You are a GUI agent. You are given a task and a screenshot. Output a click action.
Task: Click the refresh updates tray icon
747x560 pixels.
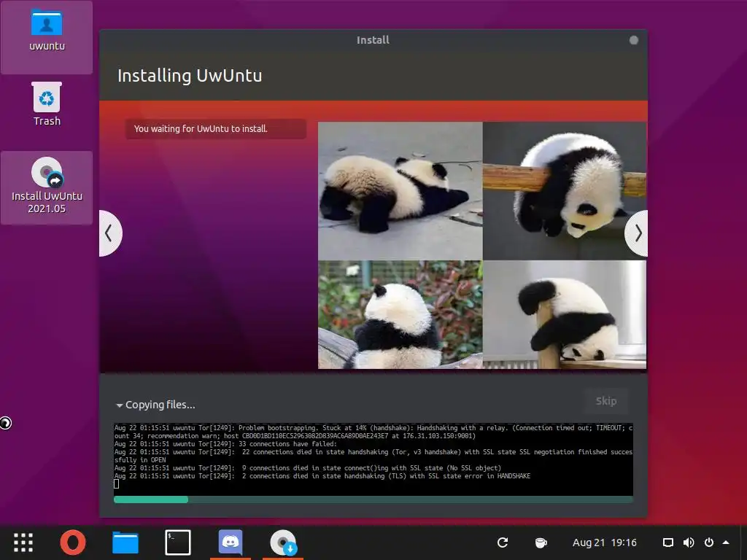pyautogui.click(x=503, y=542)
